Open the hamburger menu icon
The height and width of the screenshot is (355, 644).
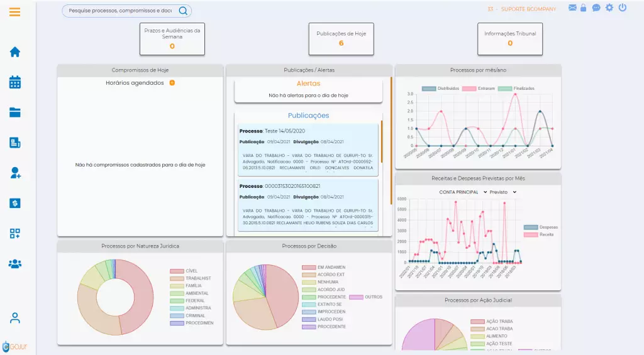15,12
